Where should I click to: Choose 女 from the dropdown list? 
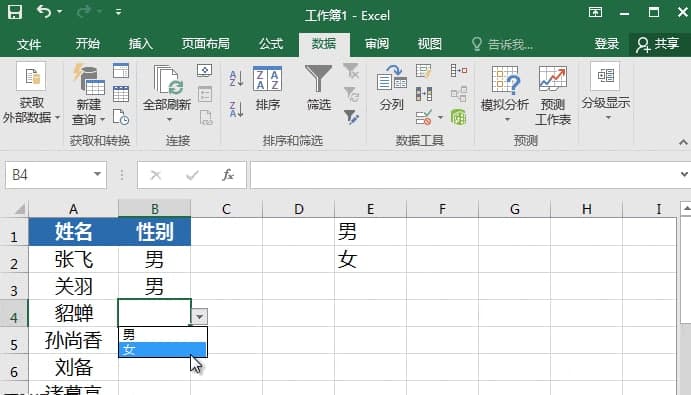(x=163, y=349)
